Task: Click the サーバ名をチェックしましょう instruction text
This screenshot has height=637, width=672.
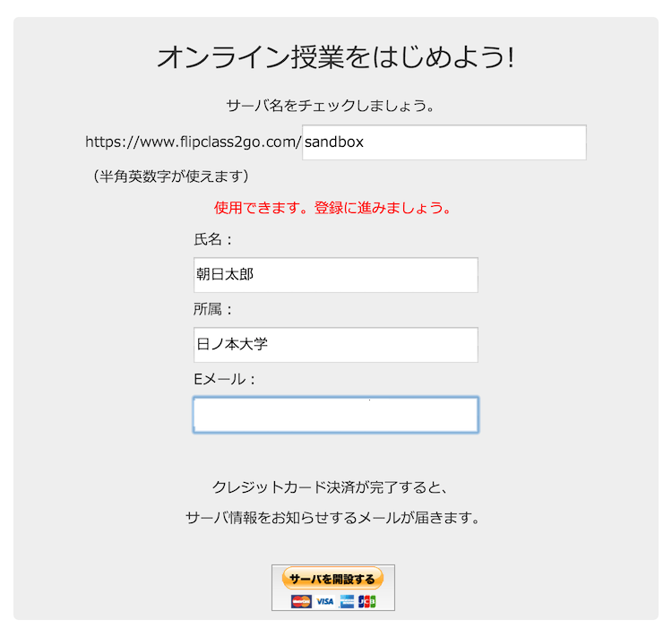Action: pyautogui.click(x=331, y=106)
